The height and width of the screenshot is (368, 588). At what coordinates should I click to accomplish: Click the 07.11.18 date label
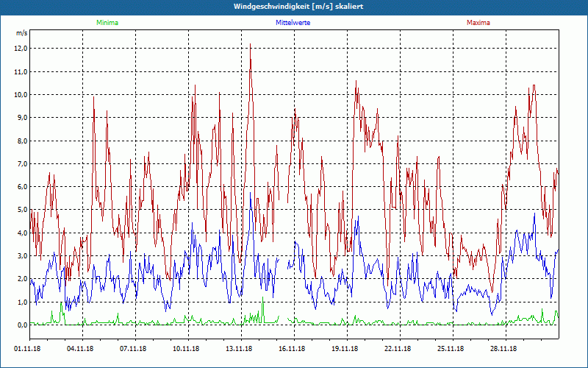(x=133, y=348)
